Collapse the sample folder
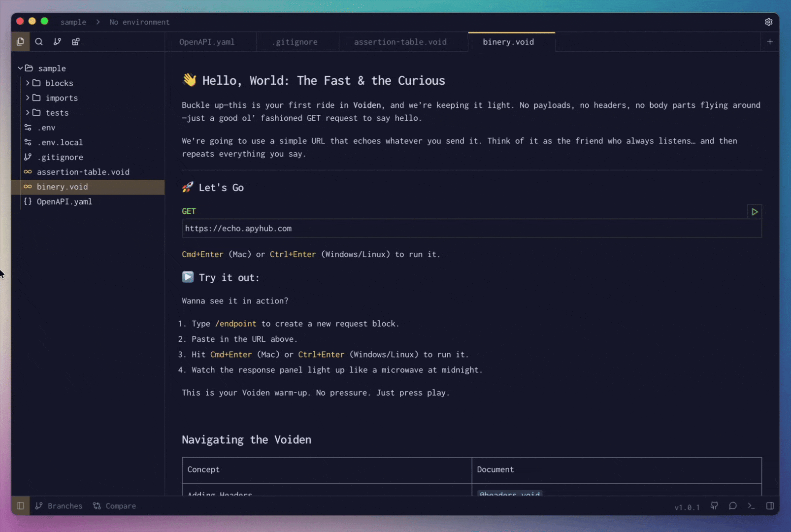791x532 pixels. 20,68
